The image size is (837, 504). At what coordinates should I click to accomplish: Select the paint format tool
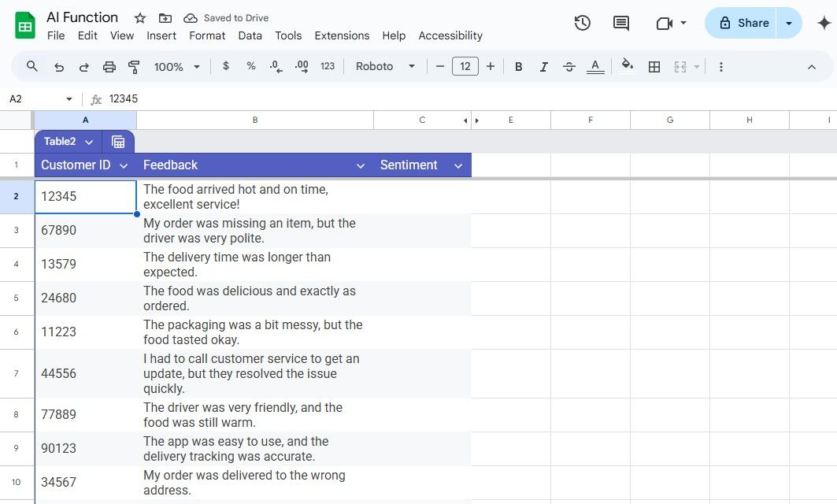pyautogui.click(x=134, y=66)
